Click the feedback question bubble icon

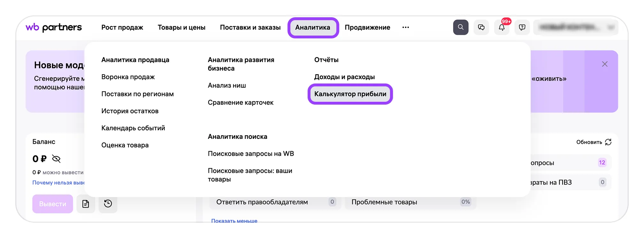[x=522, y=27]
